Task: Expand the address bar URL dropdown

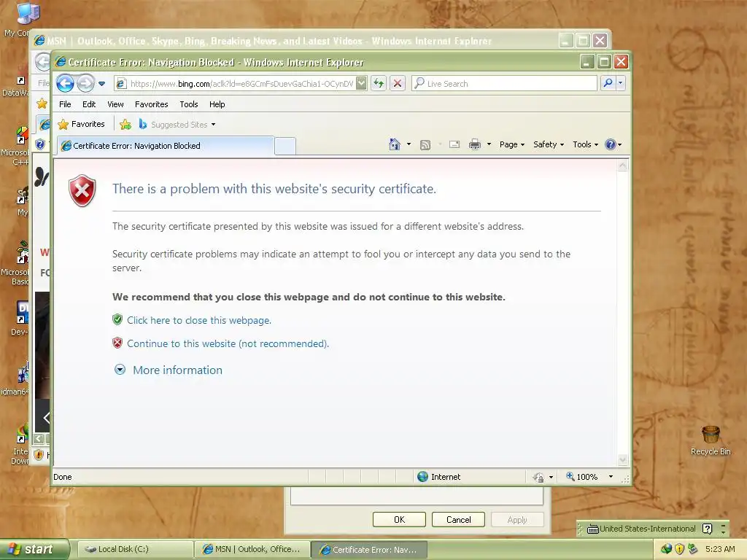Action: [362, 83]
